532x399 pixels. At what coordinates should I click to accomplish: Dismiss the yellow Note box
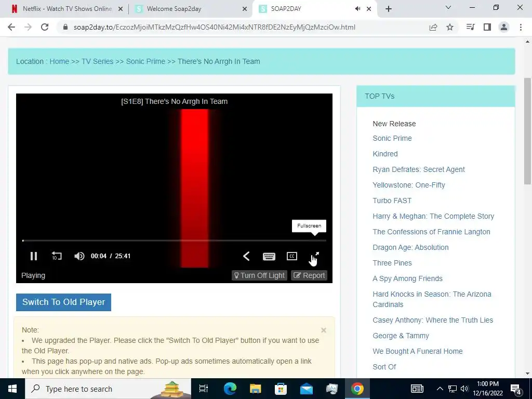tap(324, 330)
